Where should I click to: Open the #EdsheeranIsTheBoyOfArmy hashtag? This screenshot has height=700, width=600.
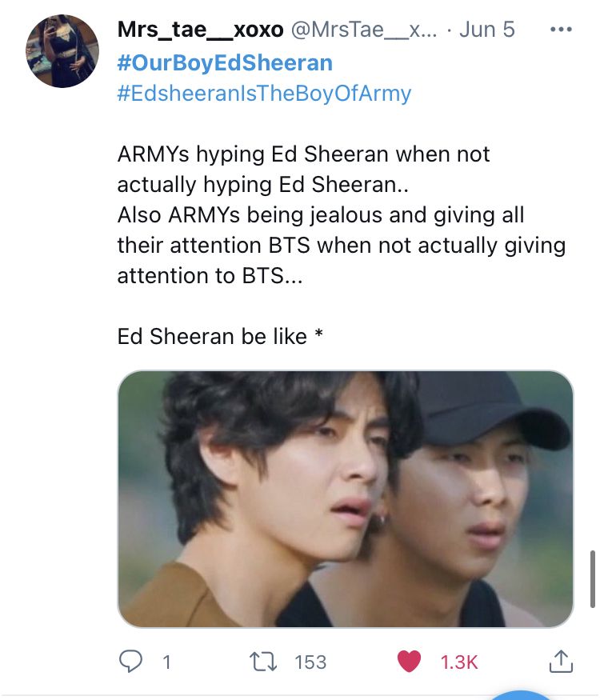point(264,94)
